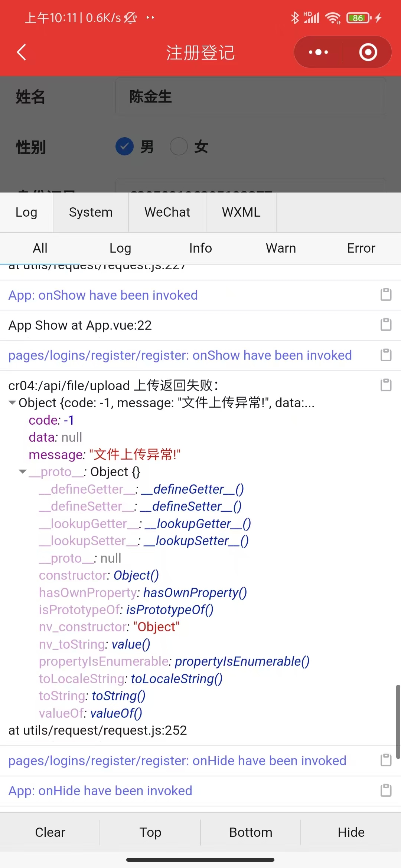The height and width of the screenshot is (868, 401).
Task: Tap the 姓名 input field with 陈金生
Action: click(x=251, y=96)
